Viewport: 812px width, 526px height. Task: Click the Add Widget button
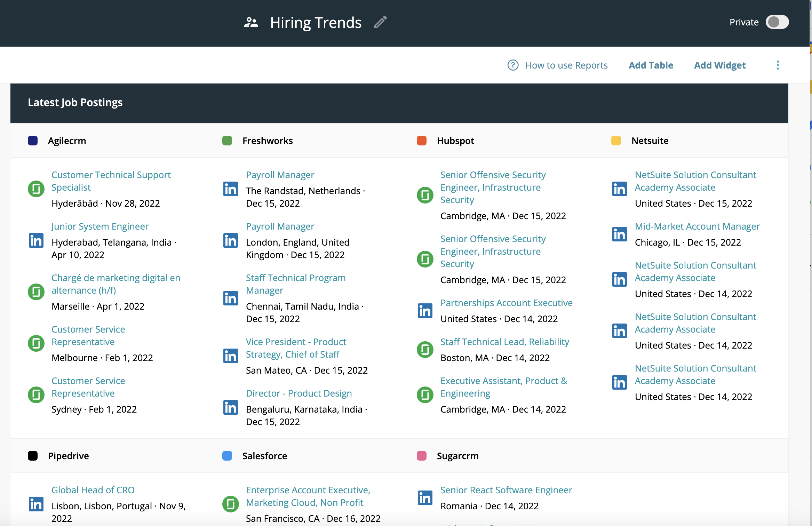point(720,65)
